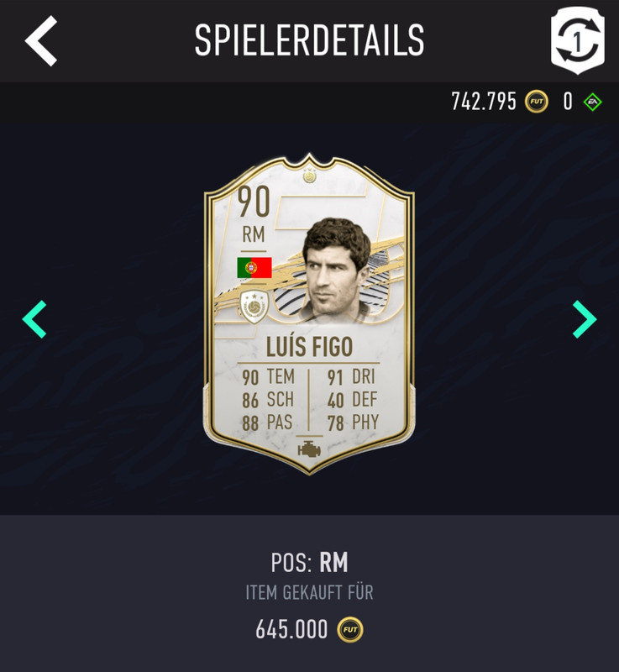619x672 pixels.
Task: Tap the 91 DRI stat on card
Action: [351, 377]
